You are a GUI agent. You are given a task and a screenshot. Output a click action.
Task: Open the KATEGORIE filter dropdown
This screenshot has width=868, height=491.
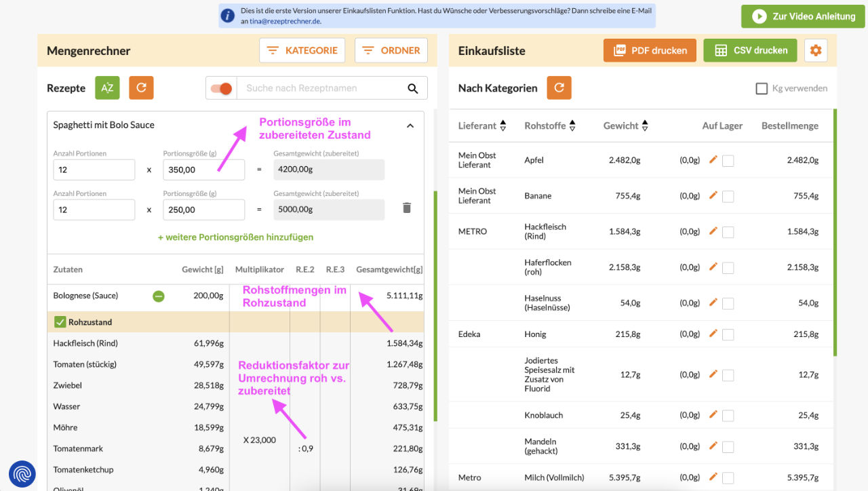pos(302,50)
